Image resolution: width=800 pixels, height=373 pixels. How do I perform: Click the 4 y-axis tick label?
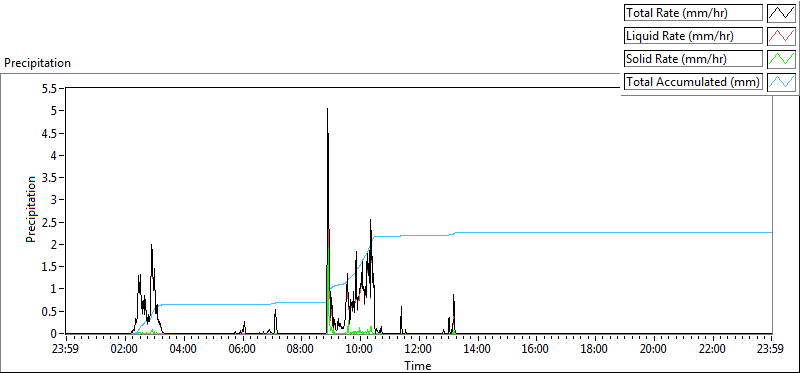pos(55,155)
